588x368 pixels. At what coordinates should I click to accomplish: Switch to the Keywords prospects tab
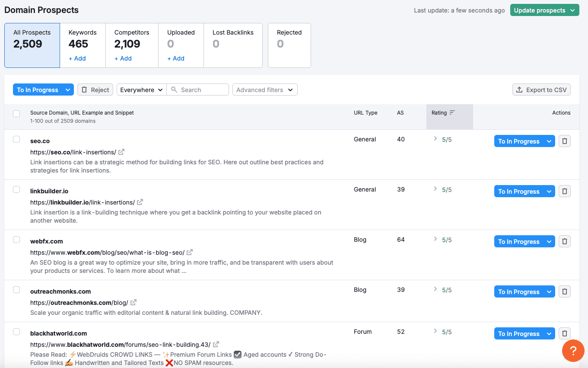click(83, 45)
